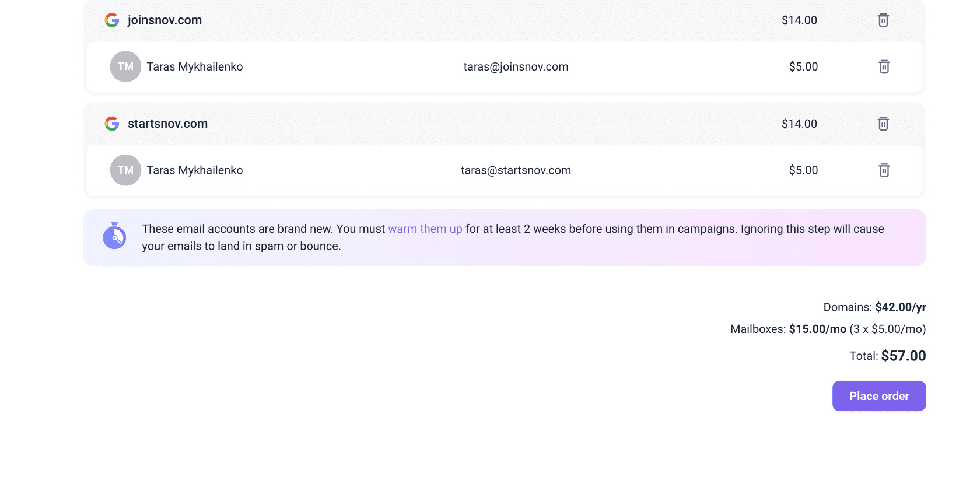Click the taras@startsnov.com email address
This screenshot has width=980, height=491.
coord(516,170)
